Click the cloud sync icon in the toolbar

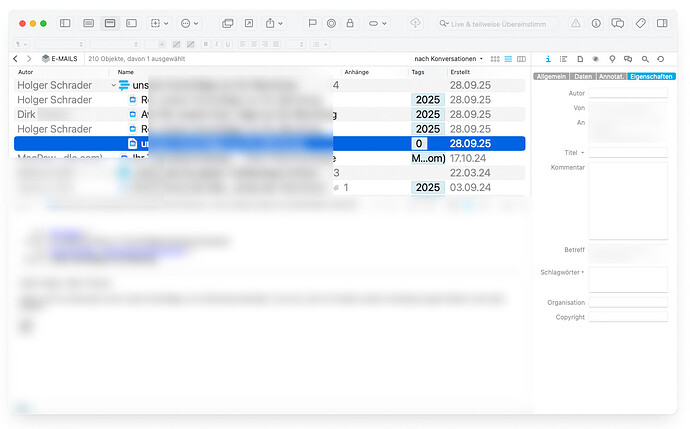pyautogui.click(x=416, y=22)
